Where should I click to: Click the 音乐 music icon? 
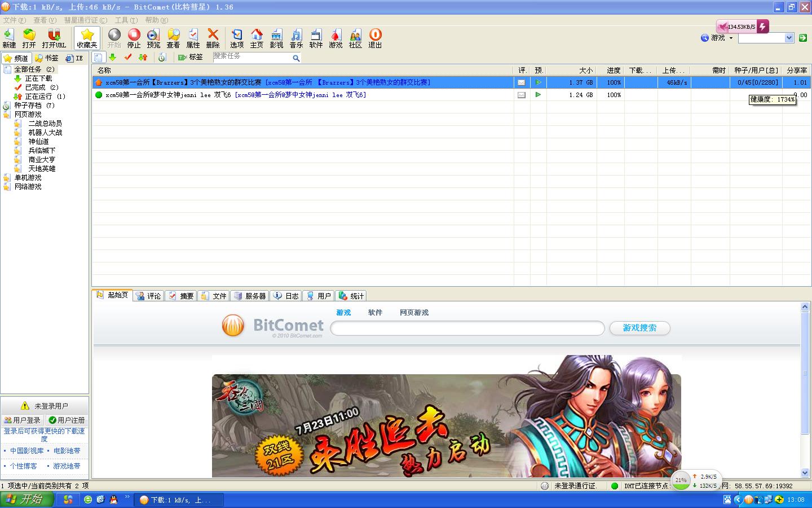pyautogui.click(x=296, y=38)
